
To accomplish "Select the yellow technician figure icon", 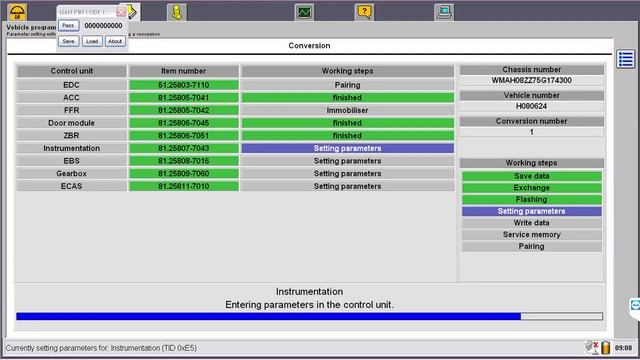I will click(177, 12).
